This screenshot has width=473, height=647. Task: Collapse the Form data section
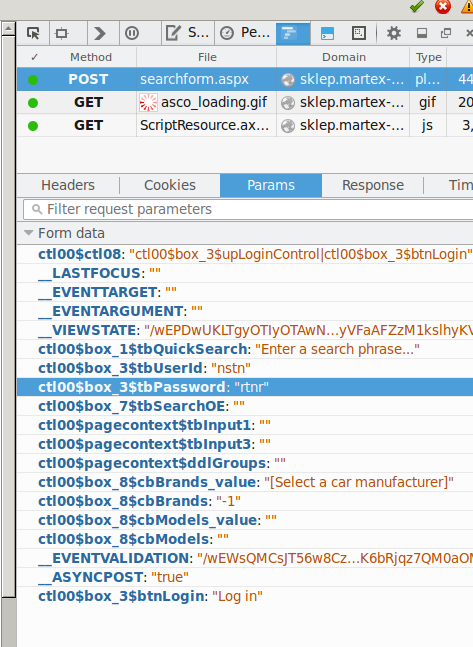click(28, 233)
